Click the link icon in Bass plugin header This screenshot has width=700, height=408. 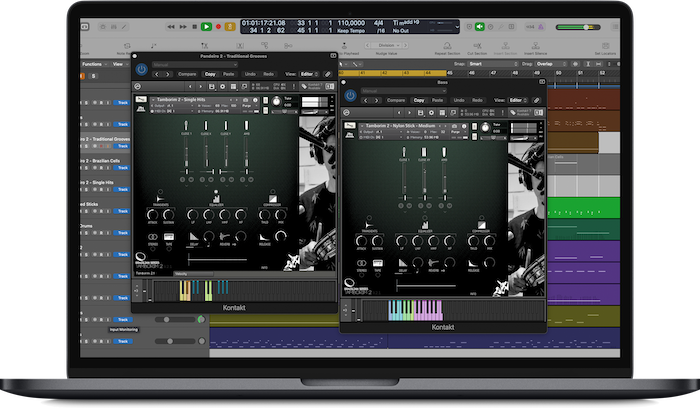coord(537,100)
